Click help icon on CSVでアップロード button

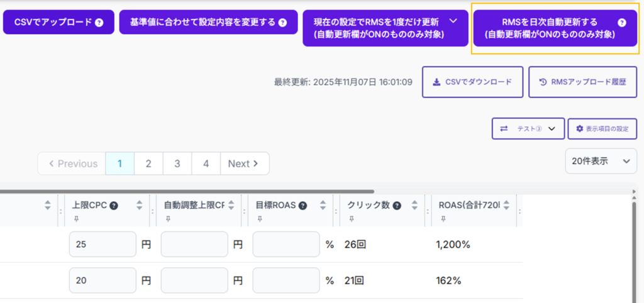point(99,22)
